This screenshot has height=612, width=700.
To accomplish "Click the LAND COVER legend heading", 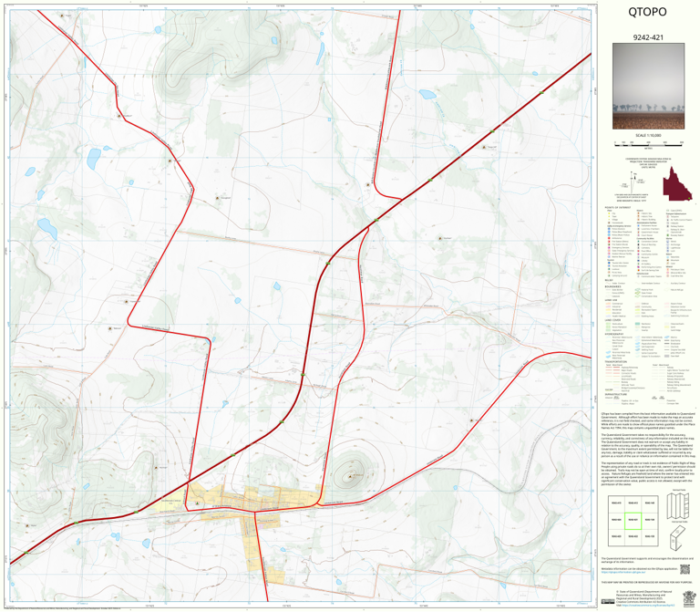I will pyautogui.click(x=612, y=320).
